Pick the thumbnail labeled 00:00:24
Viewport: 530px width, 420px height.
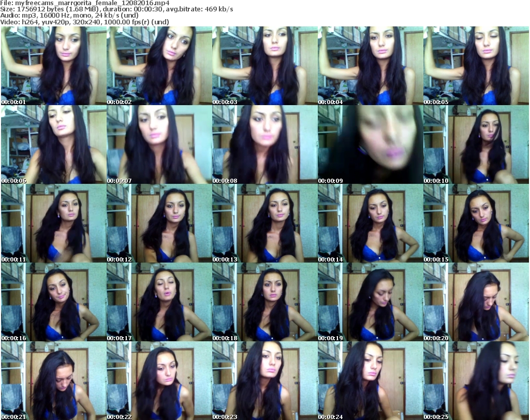pyautogui.click(x=371, y=381)
